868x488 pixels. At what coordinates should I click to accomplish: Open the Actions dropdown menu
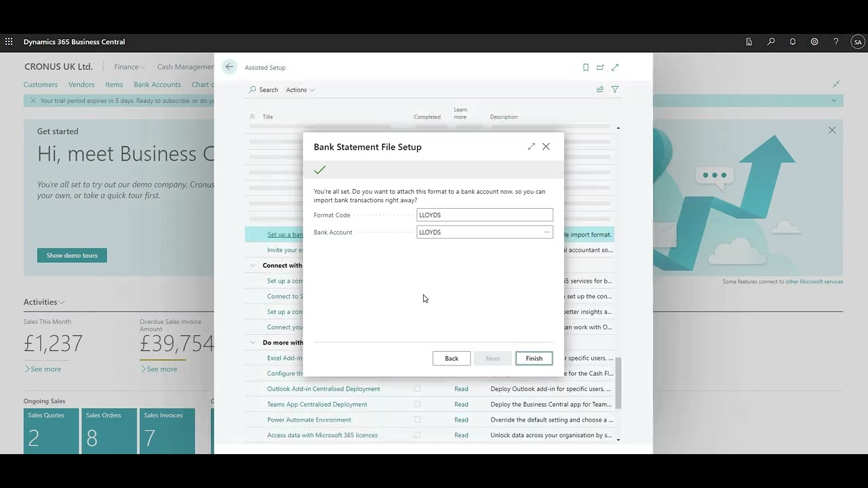[x=300, y=90]
